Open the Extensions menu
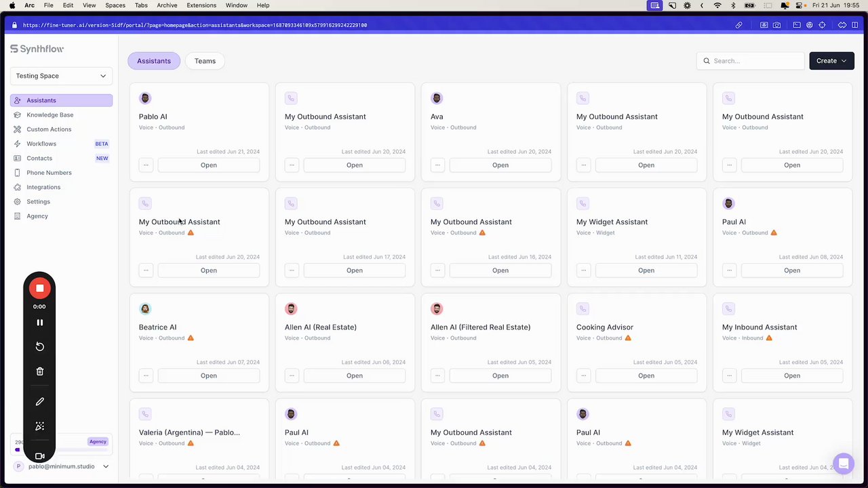This screenshot has width=868, height=488. [201, 5]
